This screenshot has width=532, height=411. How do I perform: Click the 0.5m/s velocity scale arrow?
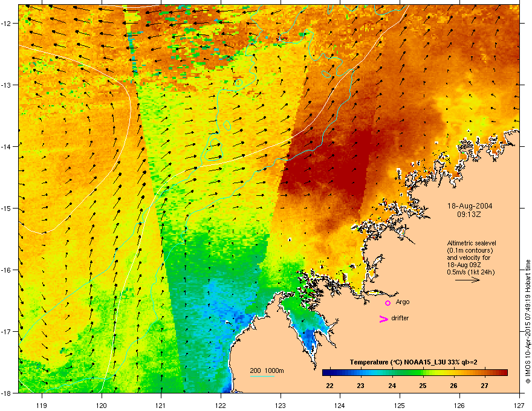[x=467, y=280]
